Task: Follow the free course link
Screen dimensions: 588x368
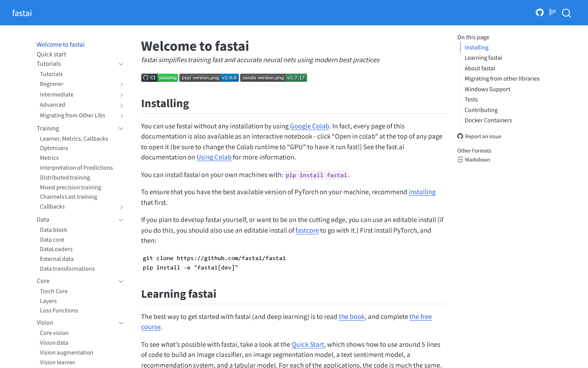Action: pyautogui.click(x=421, y=317)
